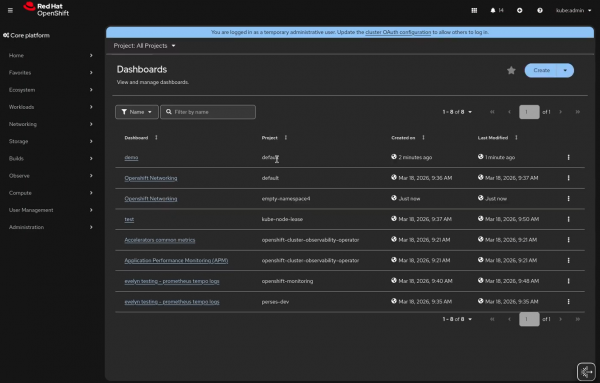Open notifications bell in header
Screen dimensions: 600x383
tap(497, 10)
